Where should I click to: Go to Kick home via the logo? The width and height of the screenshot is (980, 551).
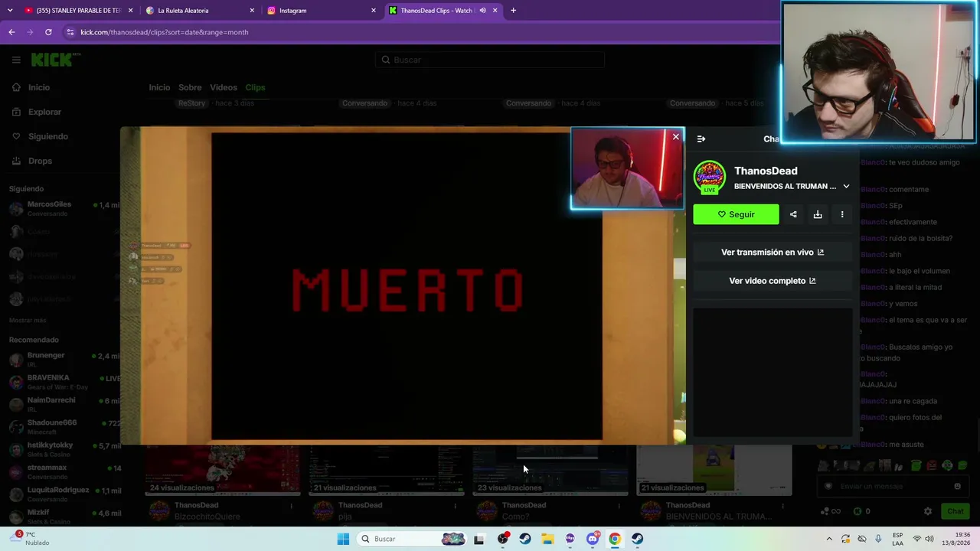pos(55,60)
